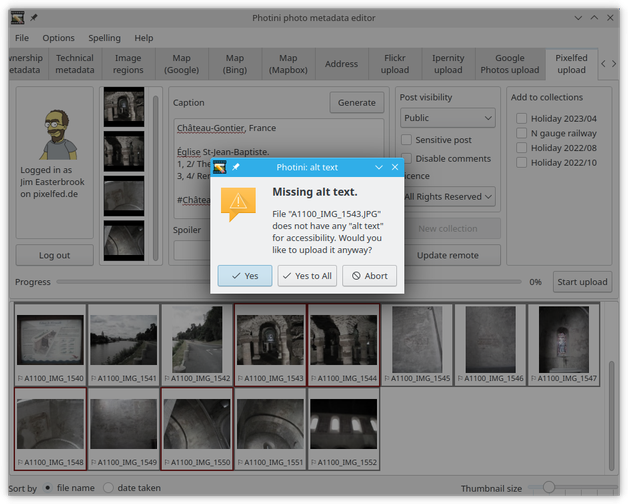This screenshot has height=504, width=628.
Task: Click the pin icon in main window title bar
Action: coord(34,18)
